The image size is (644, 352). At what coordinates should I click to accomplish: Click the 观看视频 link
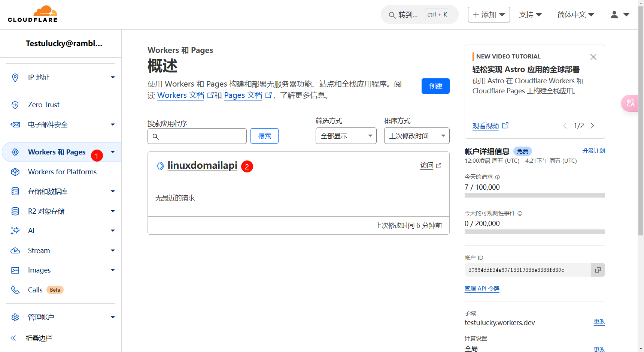tap(486, 126)
